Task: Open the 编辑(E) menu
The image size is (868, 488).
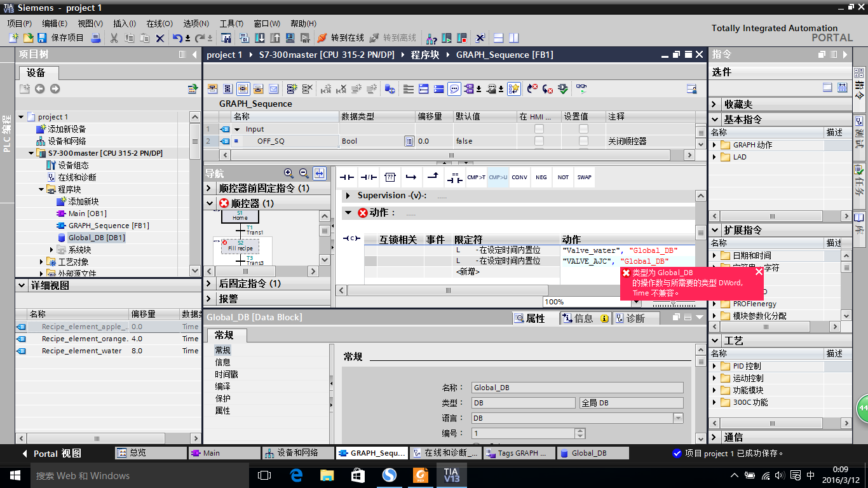Action: click(55, 24)
